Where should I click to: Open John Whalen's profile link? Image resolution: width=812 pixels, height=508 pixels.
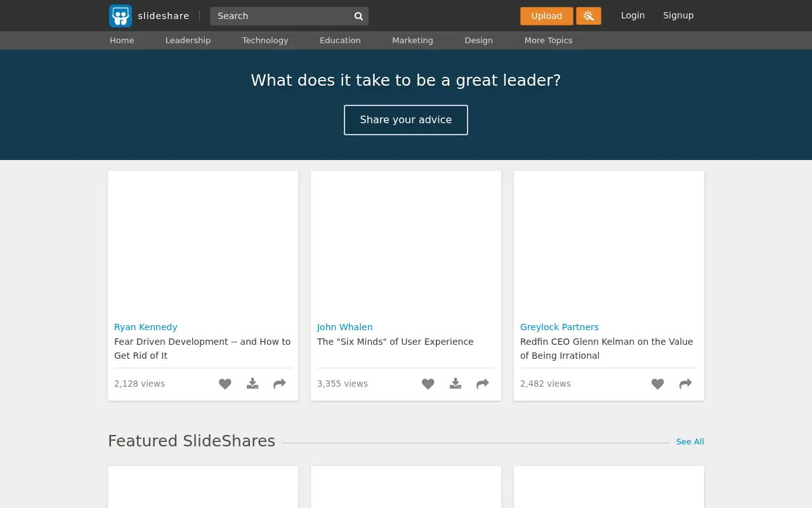click(x=345, y=327)
